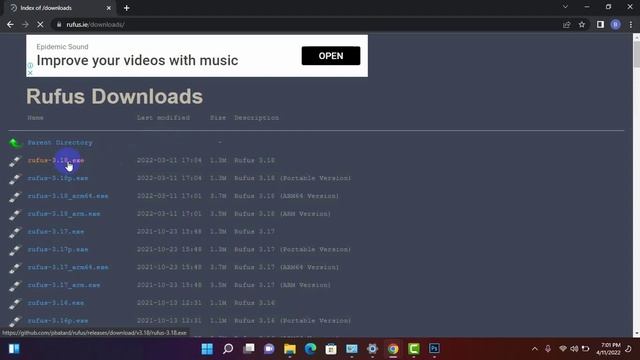Open the Chrome three-dot menu
Image resolution: width=640 pixels, height=360 pixels.
pyautogui.click(x=631, y=24)
